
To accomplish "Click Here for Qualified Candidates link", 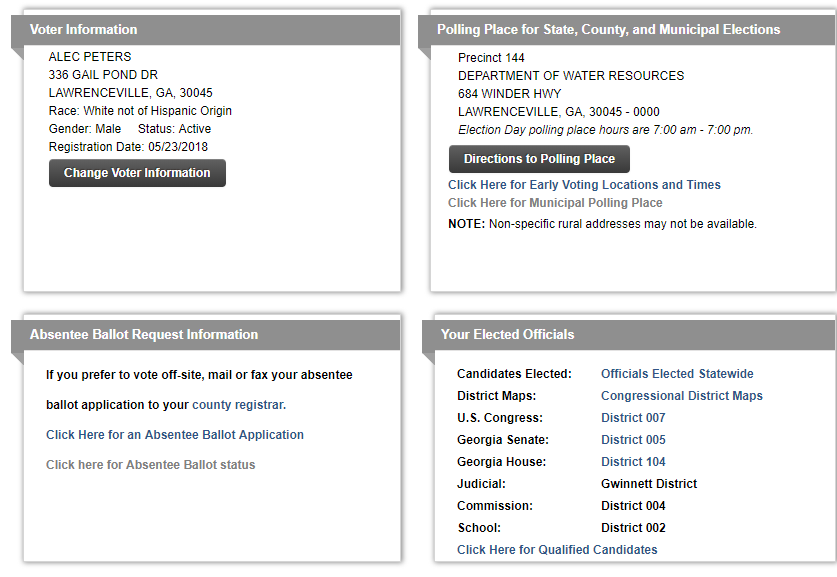I will (557, 549).
